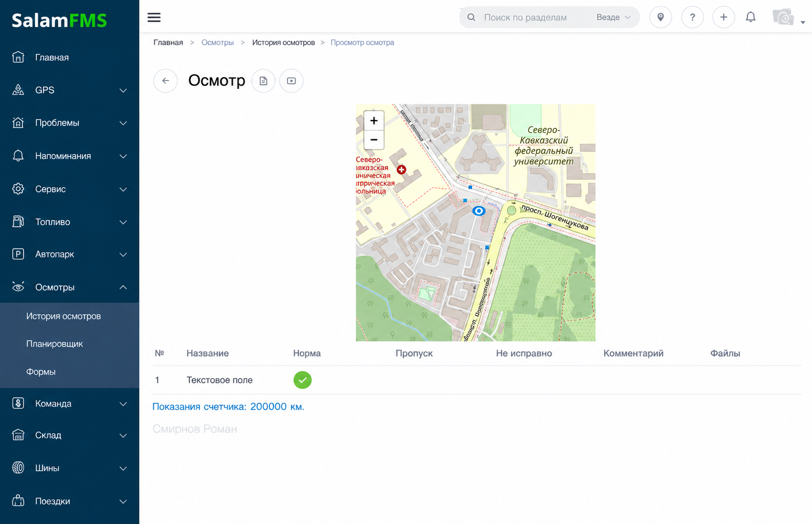Click the hospital red cross marker on map
The width and height of the screenshot is (812, 524).
point(402,169)
